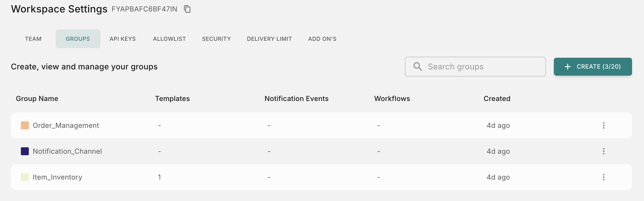Open the API Keys tab
644x201 pixels.
pos(122,39)
